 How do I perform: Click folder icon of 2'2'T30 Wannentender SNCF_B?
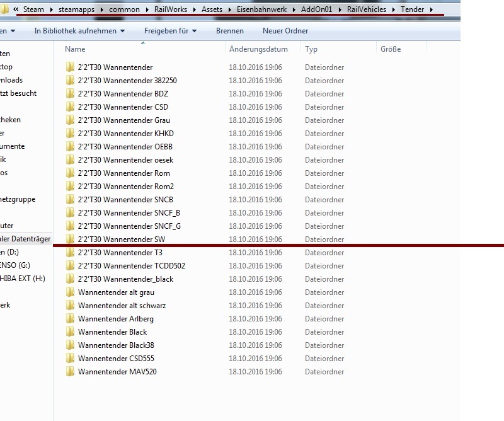pyautogui.click(x=70, y=212)
